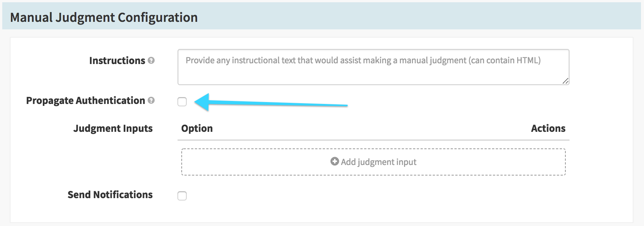This screenshot has height=226, width=644.
Task: Click the Actions column header
Action: coord(548,128)
